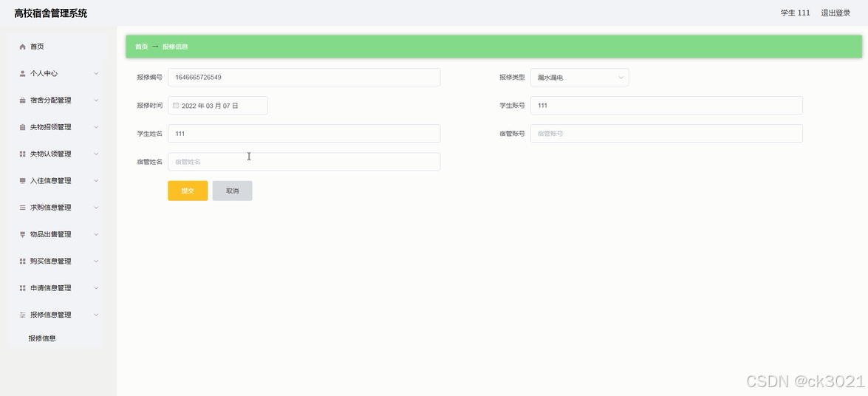868x396 pixels.
Task: Click the 高校宿舍管理系统 title
Action: pos(50,13)
